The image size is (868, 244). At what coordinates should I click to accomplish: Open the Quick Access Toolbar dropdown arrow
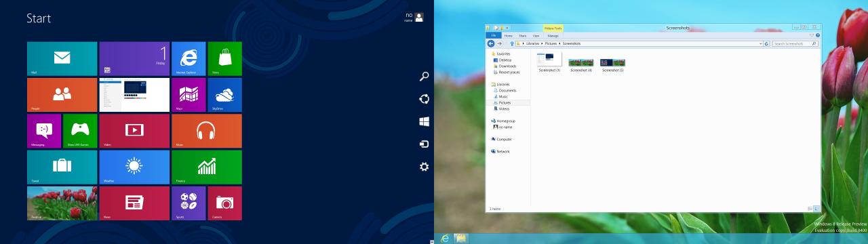[507, 28]
